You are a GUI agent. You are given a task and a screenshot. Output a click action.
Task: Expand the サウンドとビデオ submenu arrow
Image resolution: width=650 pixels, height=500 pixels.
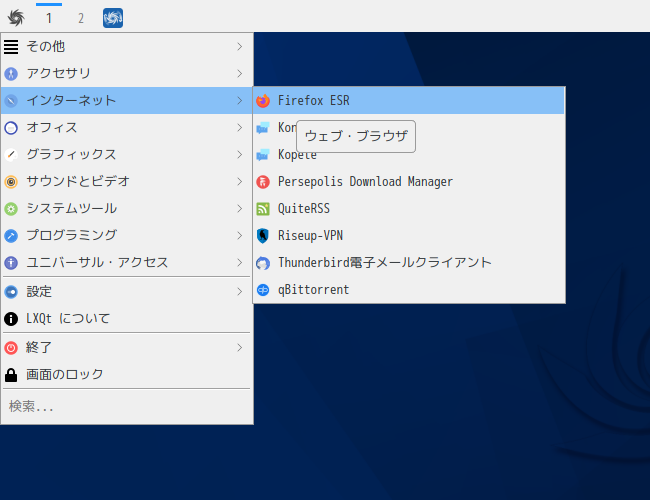(x=240, y=182)
